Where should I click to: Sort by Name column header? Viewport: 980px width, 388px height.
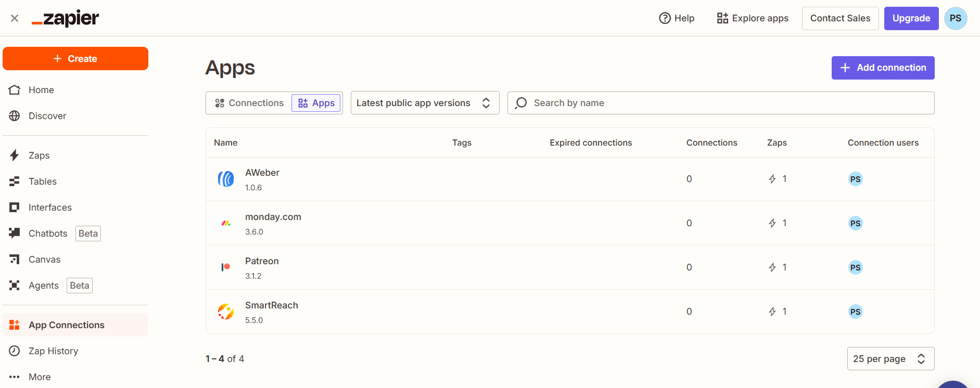click(x=226, y=143)
